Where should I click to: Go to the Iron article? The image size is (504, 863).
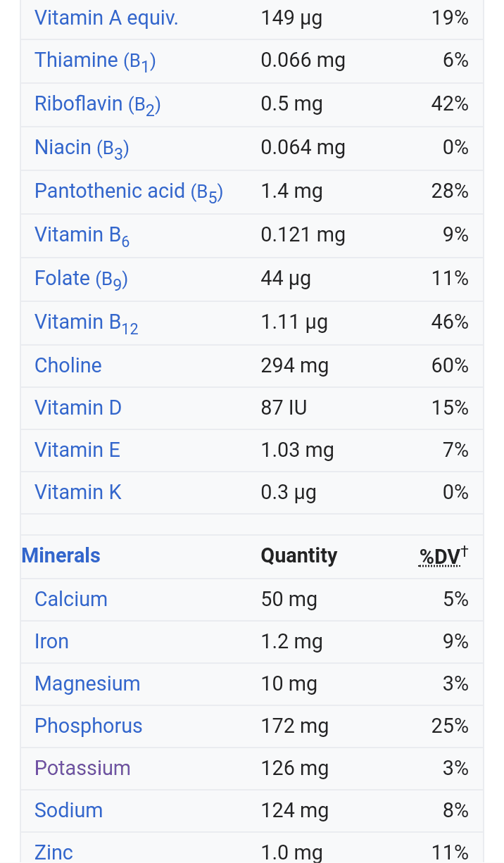pos(51,641)
